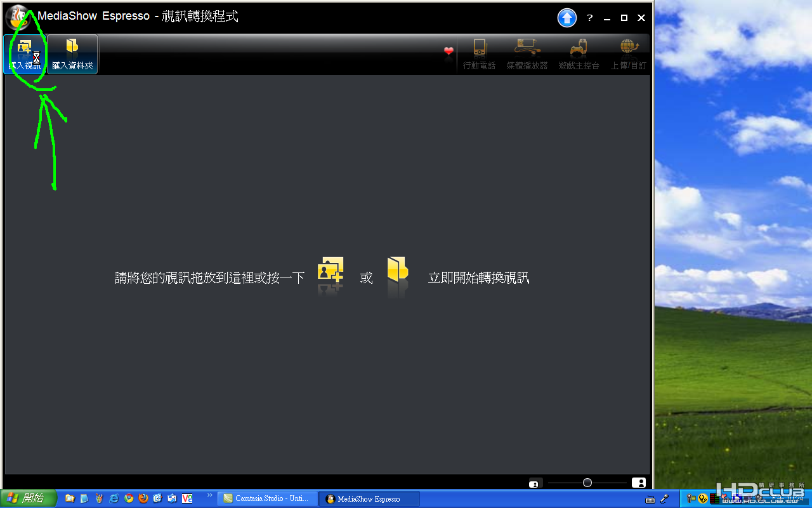The image size is (812, 508).
Task: Click the small thumbnail size icon
Action: (x=534, y=483)
